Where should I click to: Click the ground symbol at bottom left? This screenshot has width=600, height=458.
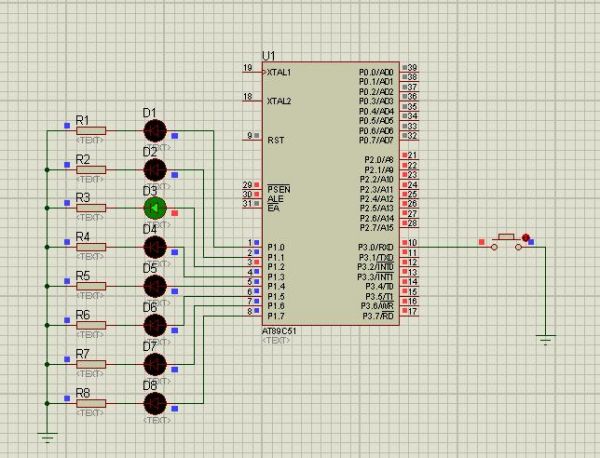pos(46,435)
